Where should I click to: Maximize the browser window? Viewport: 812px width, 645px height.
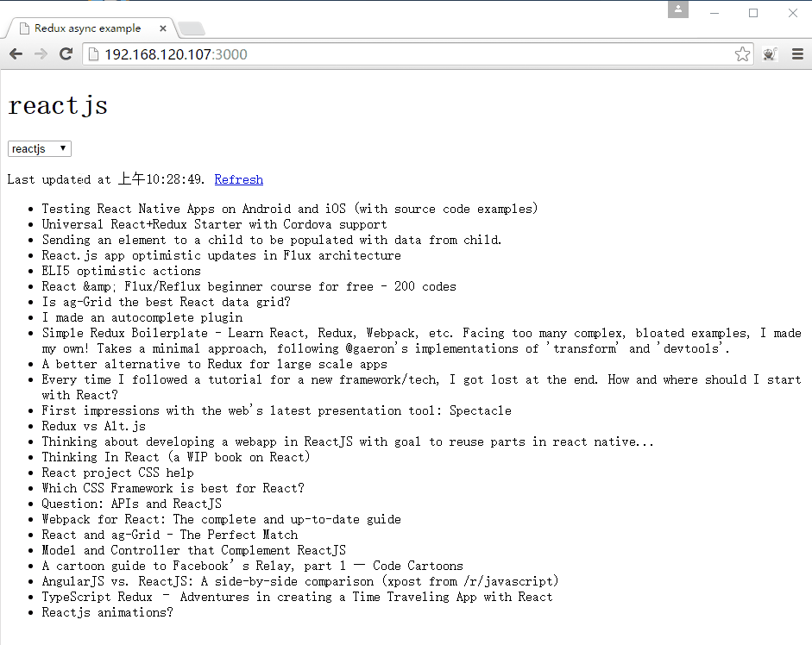click(753, 13)
